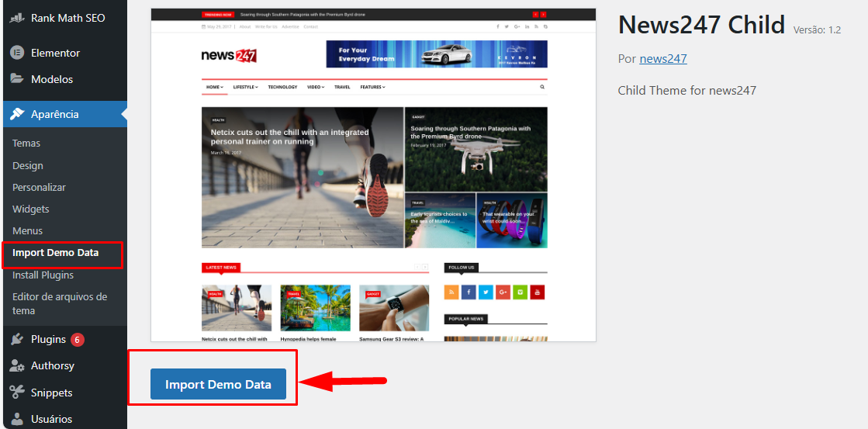
Task: Click the Snippets scissors icon
Action: coord(17,393)
